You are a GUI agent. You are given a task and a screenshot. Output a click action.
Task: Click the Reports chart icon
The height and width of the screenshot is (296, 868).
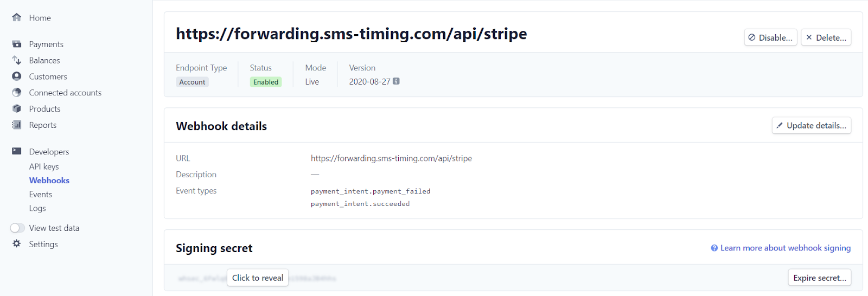coord(17,125)
